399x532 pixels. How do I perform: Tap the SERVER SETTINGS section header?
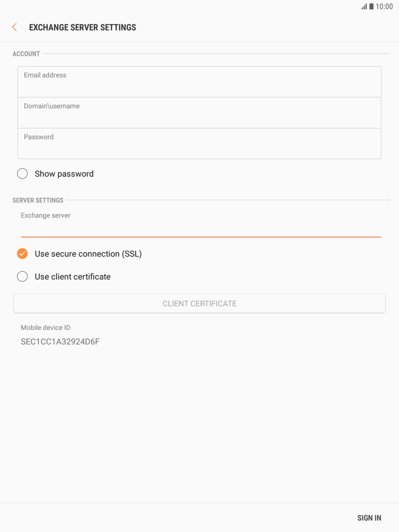point(38,200)
